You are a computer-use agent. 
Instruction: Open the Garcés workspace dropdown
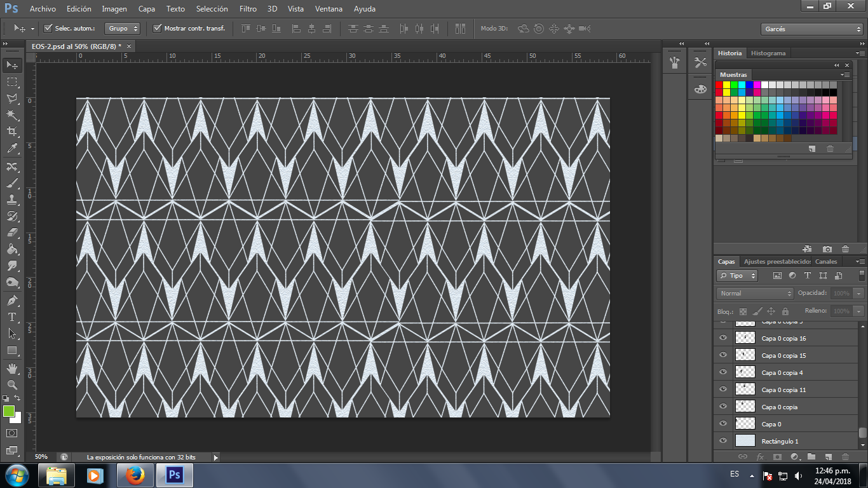tap(811, 29)
